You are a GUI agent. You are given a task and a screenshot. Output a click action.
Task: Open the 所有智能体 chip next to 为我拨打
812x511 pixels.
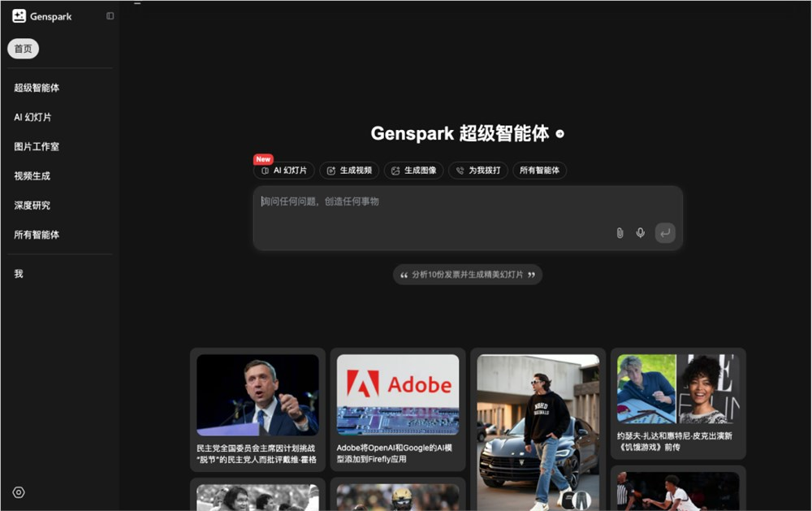coord(539,171)
